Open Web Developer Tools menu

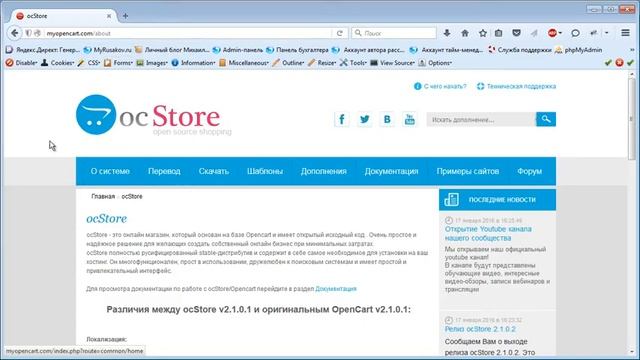(353, 63)
